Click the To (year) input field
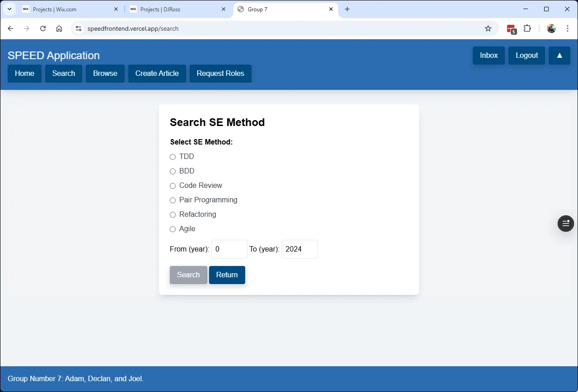 (300, 249)
